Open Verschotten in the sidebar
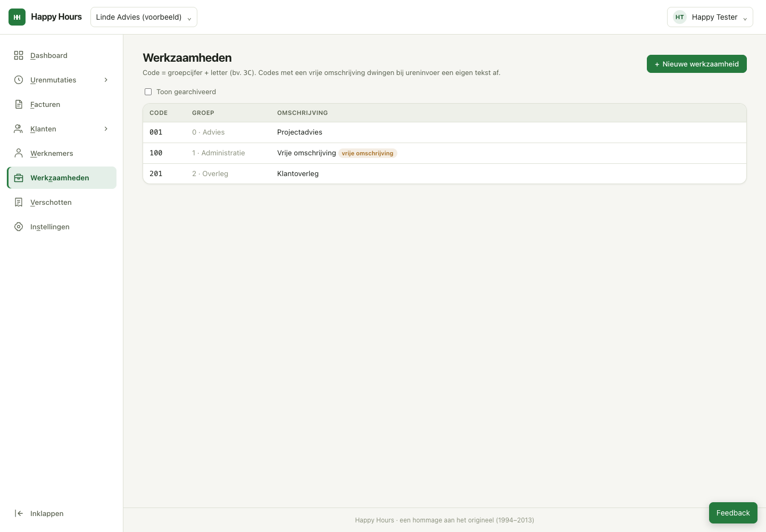The height and width of the screenshot is (532, 766). 62,202
